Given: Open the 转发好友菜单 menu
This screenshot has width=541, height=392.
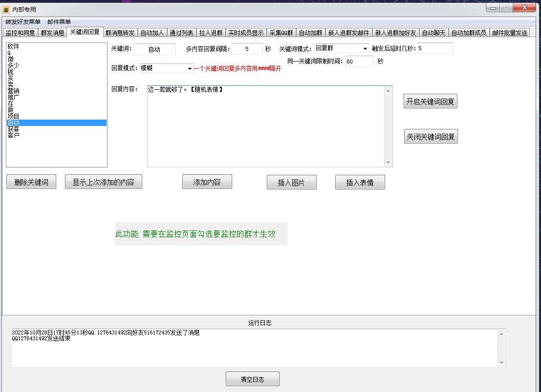Looking at the screenshot, I should [23, 21].
